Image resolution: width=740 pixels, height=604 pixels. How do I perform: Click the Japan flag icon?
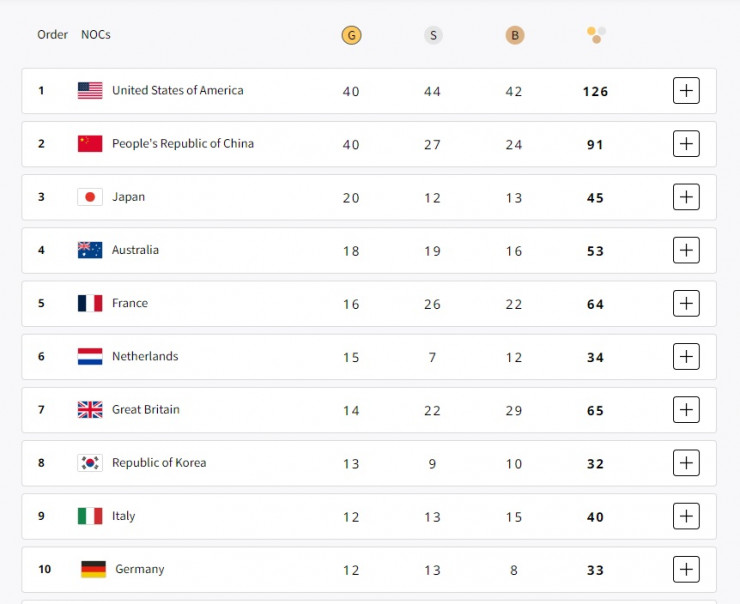click(90, 197)
